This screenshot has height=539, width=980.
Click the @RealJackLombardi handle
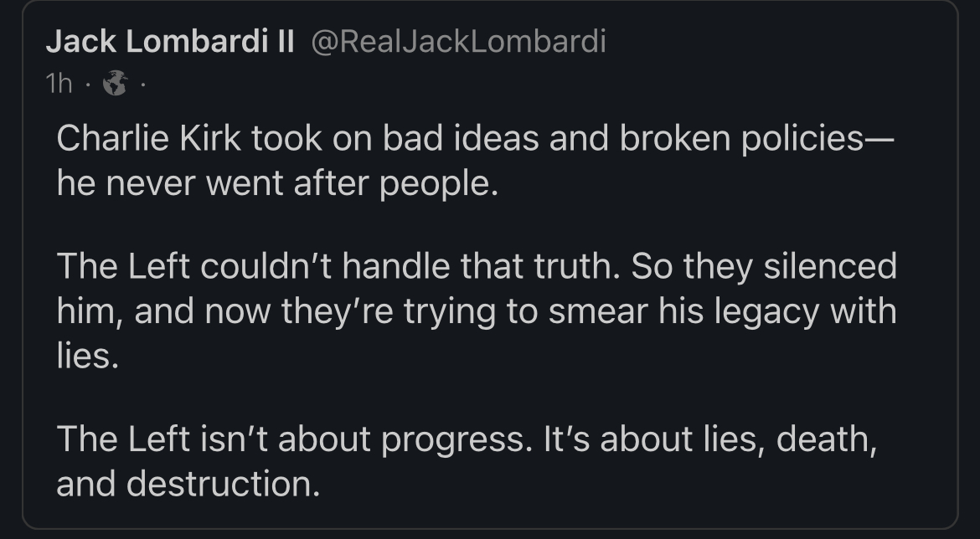458,42
